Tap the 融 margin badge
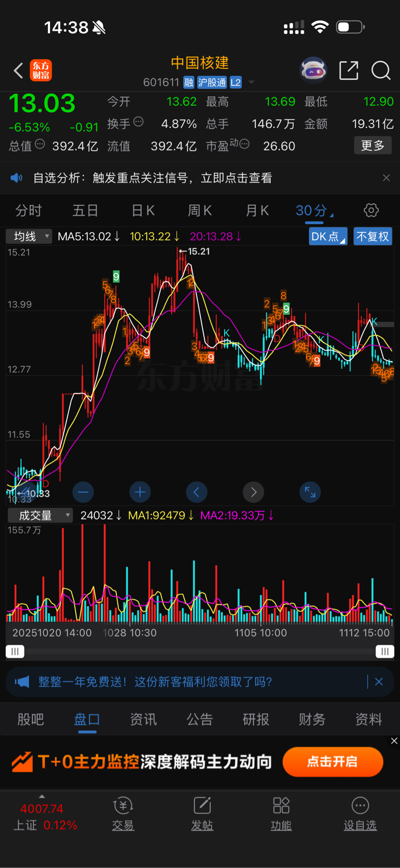The width and height of the screenshot is (400, 868). click(189, 82)
